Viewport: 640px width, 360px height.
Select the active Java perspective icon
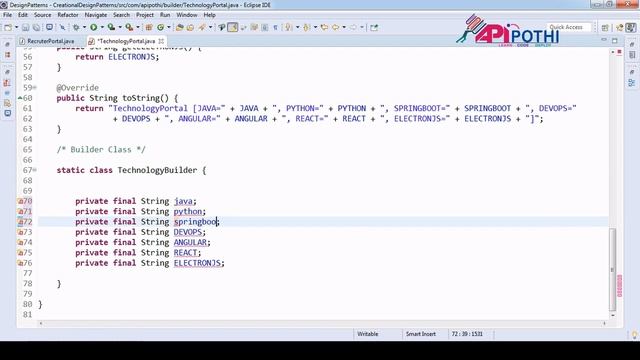[x=631, y=27]
